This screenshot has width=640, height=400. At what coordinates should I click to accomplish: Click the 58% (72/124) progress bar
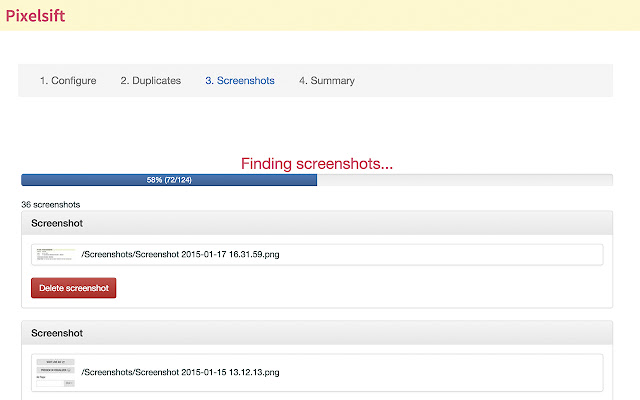317,180
